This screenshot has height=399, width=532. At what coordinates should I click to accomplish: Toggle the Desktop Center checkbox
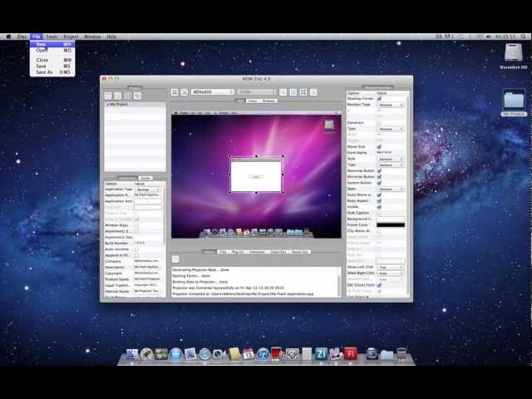(379, 98)
